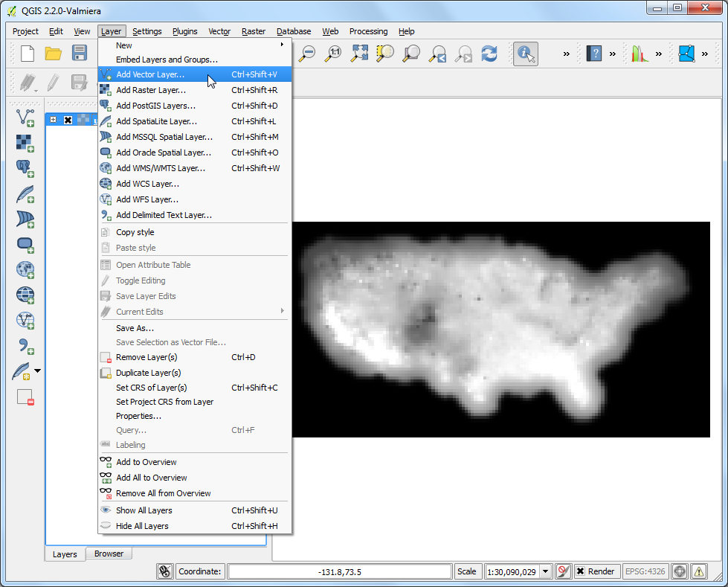
Task: Open project with the folder icon
Action: tap(54, 54)
